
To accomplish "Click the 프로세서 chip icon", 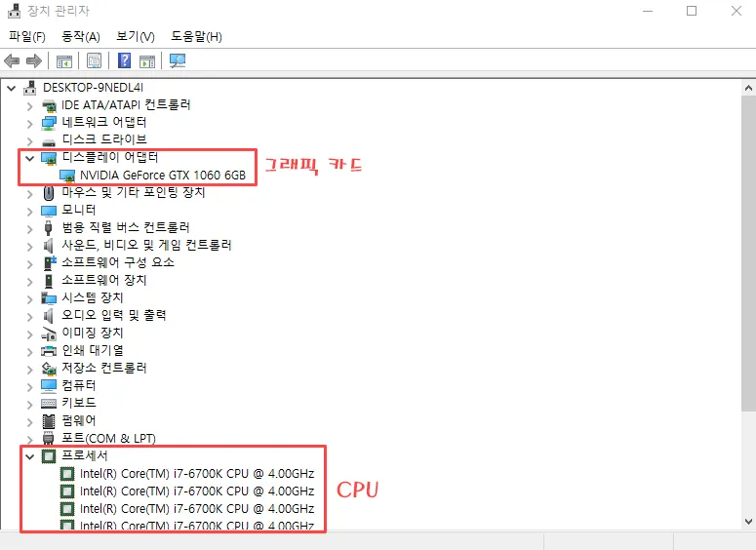I will point(49,456).
